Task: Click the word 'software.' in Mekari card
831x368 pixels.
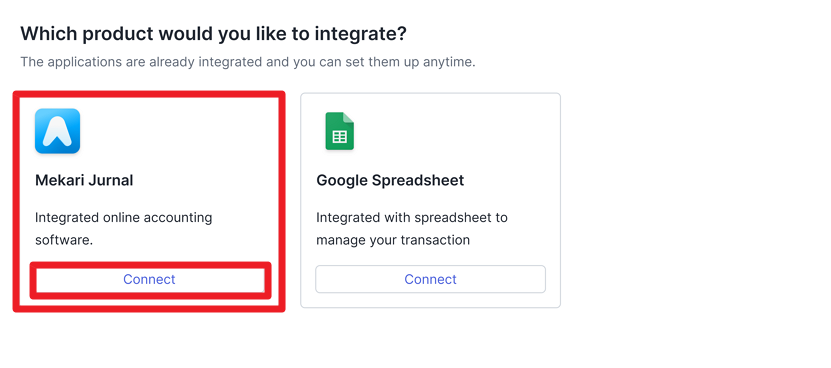Action: tap(64, 240)
